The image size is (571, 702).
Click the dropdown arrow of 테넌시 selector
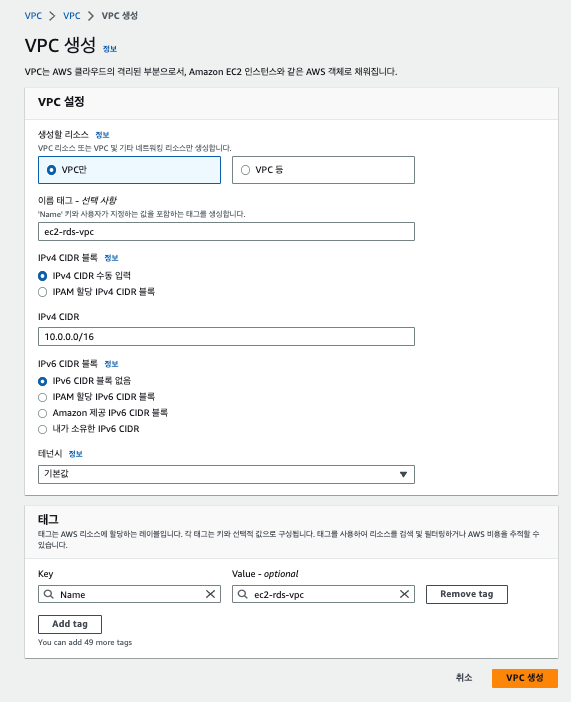[x=404, y=474]
